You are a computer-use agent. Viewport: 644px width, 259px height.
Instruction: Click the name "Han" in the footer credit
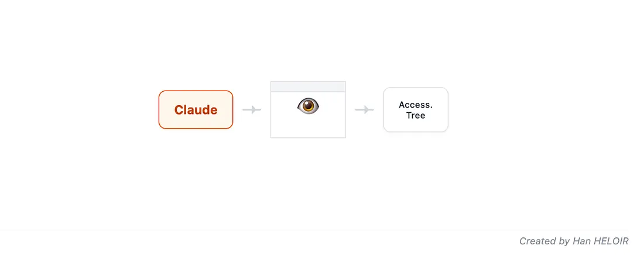580,241
